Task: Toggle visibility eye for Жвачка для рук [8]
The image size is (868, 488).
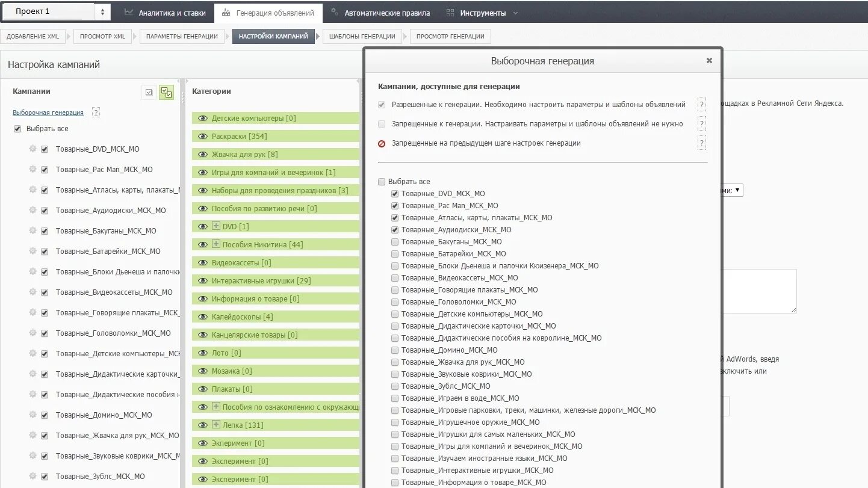Action: (203, 155)
